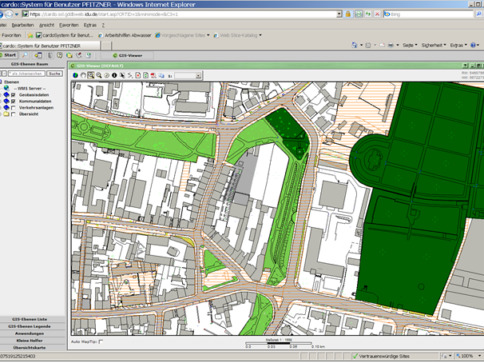Click the magnifier icon next to Start
Image resolution: width=484 pixels, height=363 pixels.
click(x=25, y=55)
